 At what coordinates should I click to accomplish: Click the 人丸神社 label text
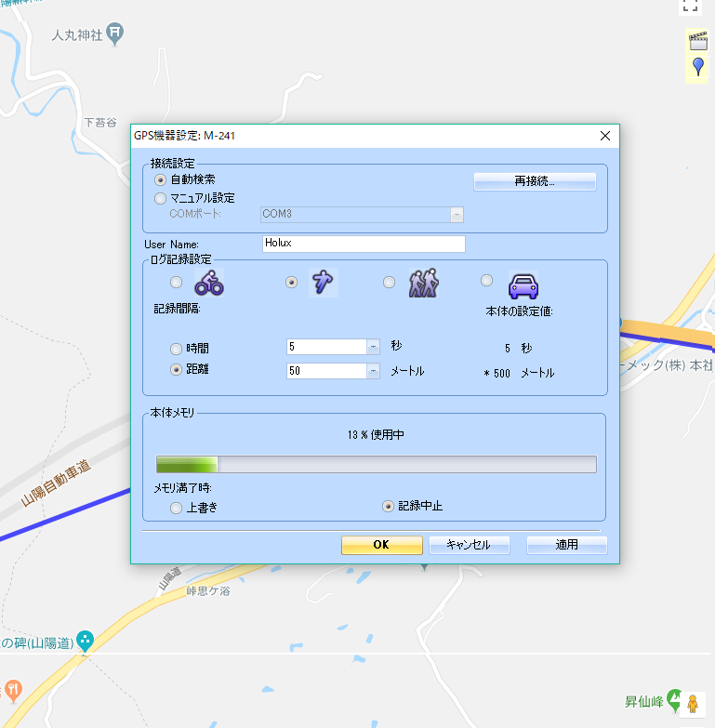coord(77,35)
